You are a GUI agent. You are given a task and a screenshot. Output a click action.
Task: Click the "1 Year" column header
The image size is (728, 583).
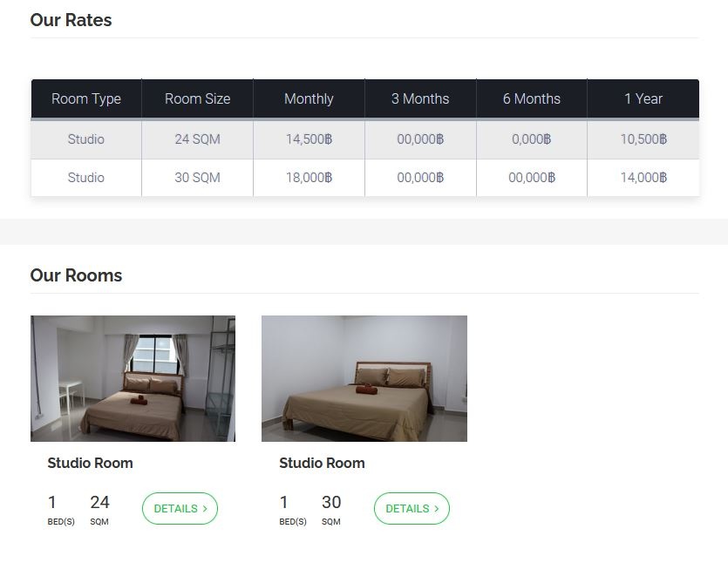tap(643, 98)
